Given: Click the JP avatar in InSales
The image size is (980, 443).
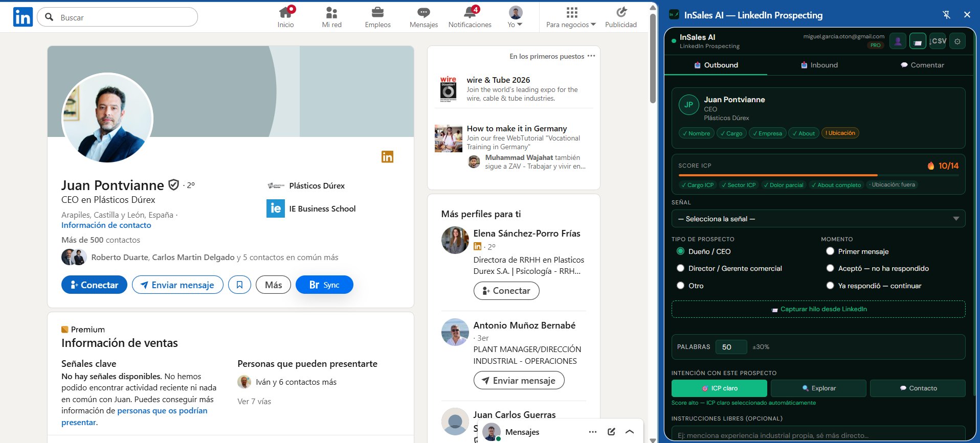Looking at the screenshot, I should (688, 105).
